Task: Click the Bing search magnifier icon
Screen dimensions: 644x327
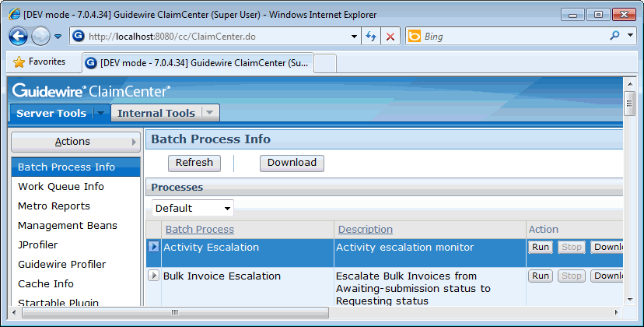Action: pos(614,36)
